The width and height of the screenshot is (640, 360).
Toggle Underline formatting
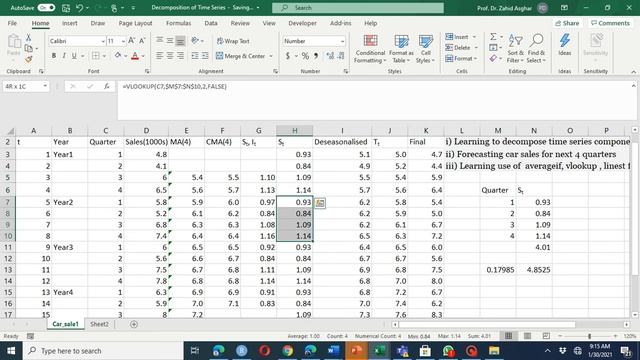click(x=74, y=56)
